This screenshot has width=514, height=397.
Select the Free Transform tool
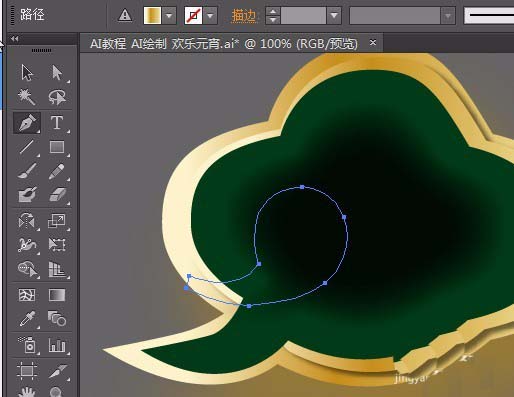point(57,245)
